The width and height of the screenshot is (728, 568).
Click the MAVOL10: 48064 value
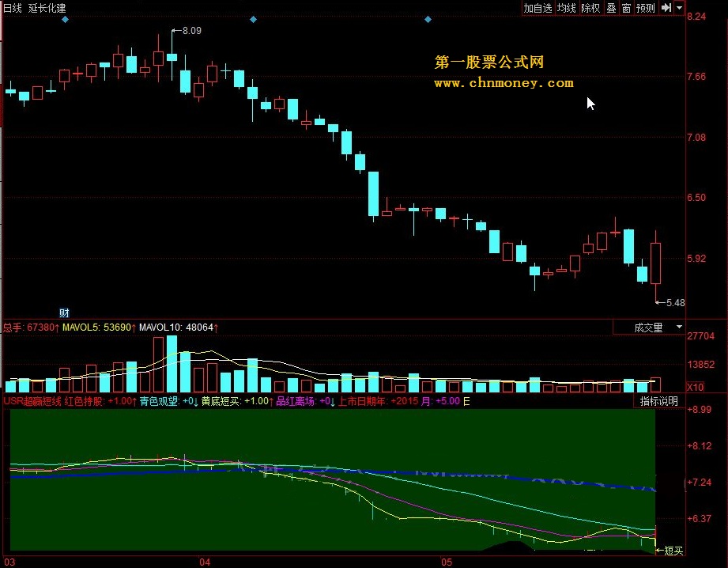(x=179, y=328)
